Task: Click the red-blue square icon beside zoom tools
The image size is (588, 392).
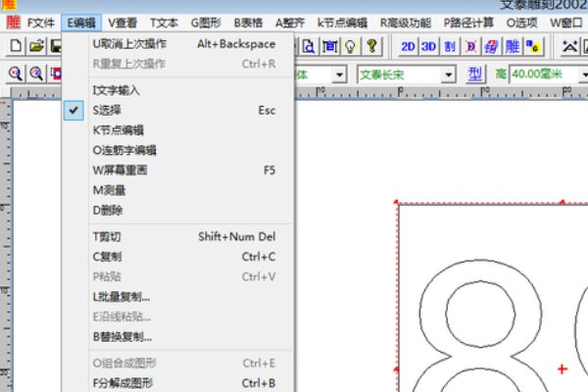Action: point(56,73)
